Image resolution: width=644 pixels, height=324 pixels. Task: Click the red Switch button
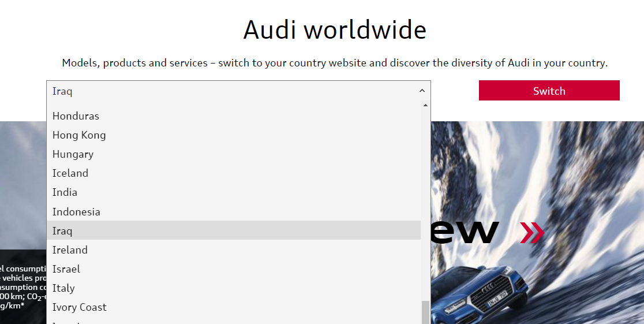click(549, 91)
